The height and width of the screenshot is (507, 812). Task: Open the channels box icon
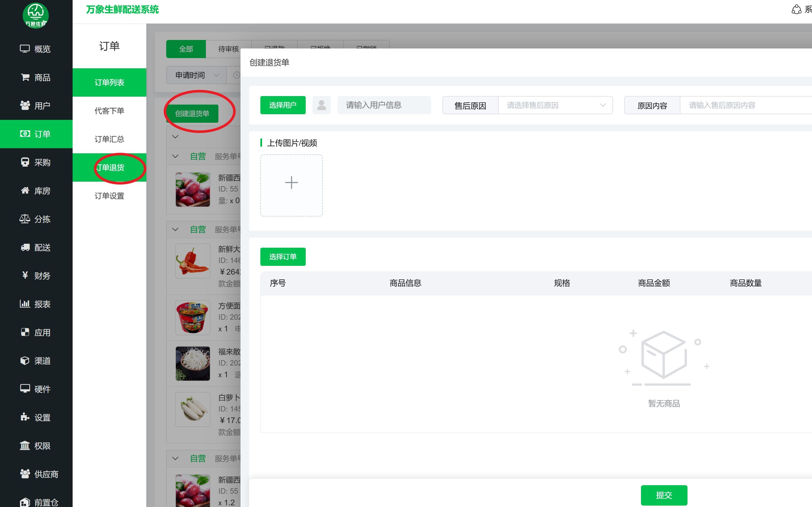point(25,360)
